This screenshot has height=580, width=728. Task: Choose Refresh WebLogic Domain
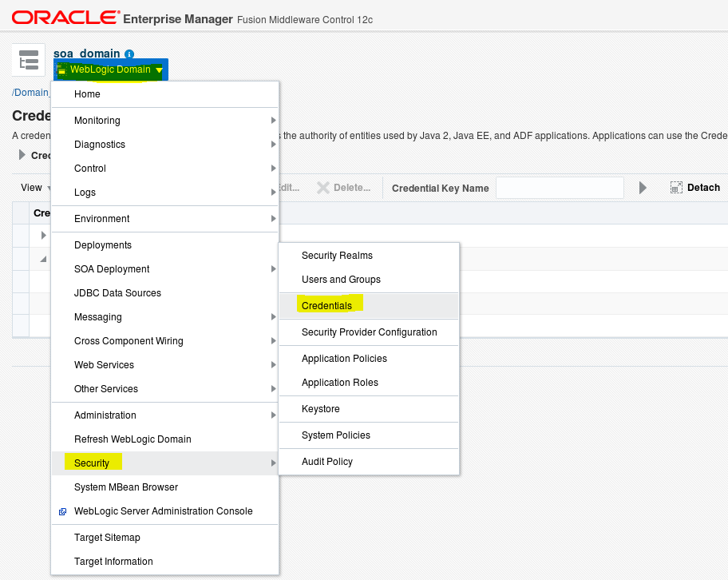point(164,439)
